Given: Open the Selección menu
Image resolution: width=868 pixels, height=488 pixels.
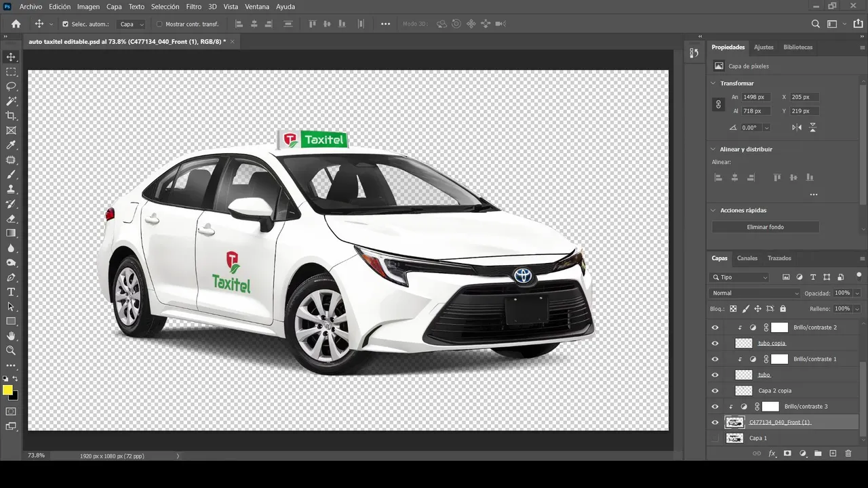Looking at the screenshot, I should 165,6.
